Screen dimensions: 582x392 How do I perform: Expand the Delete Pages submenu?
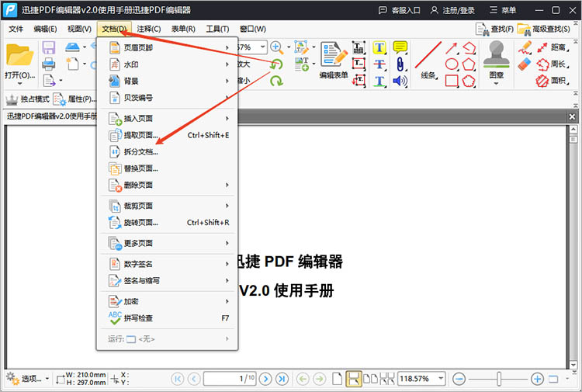tap(168, 185)
